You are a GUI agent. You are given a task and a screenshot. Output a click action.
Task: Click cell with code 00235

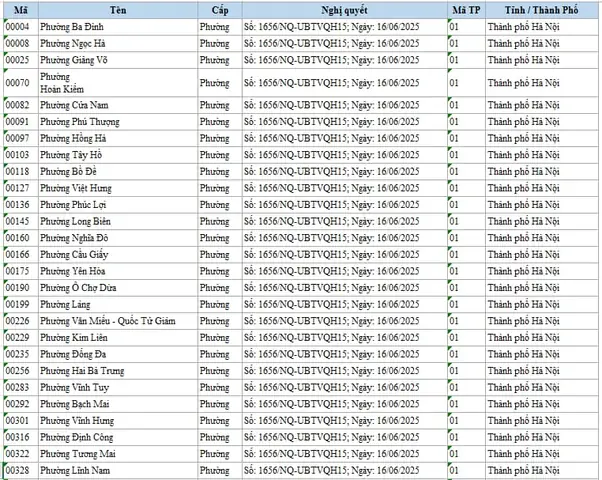coord(21,354)
